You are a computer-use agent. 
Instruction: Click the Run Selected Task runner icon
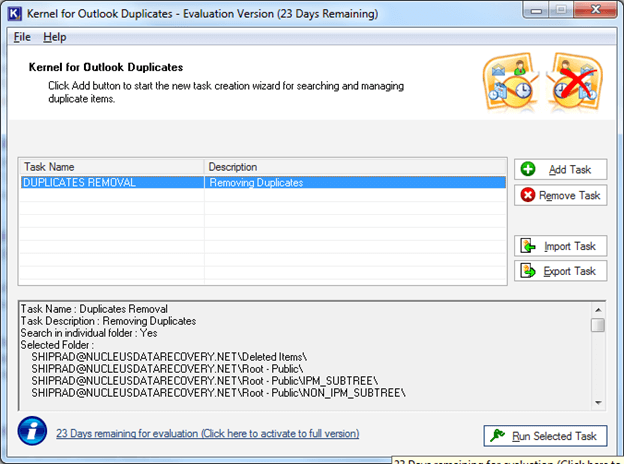coord(497,435)
